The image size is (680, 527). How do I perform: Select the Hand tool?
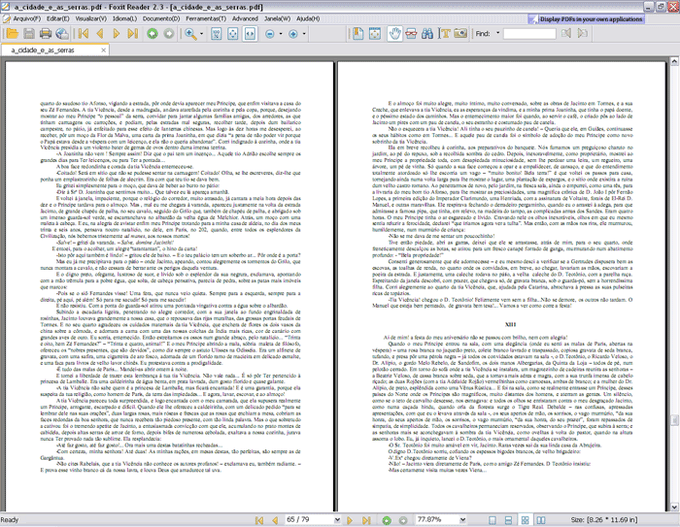394,34
